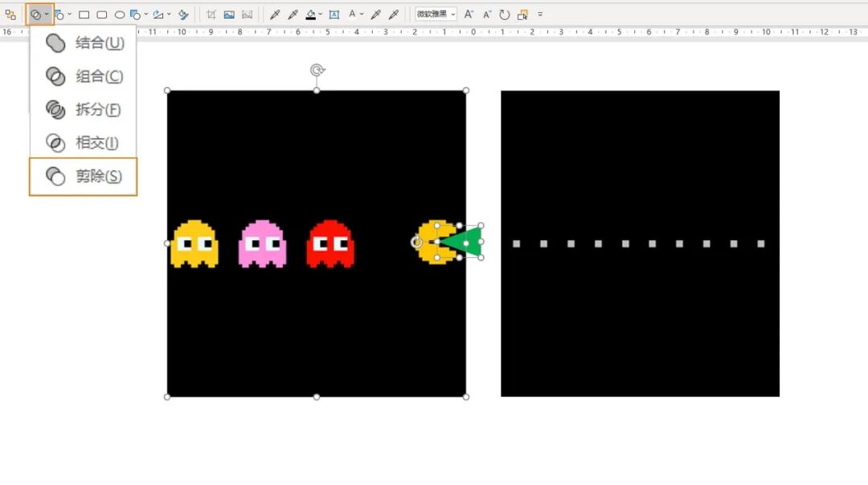Click the greyed-out picture icon
The height and width of the screenshot is (485, 868).
[x=247, y=15]
